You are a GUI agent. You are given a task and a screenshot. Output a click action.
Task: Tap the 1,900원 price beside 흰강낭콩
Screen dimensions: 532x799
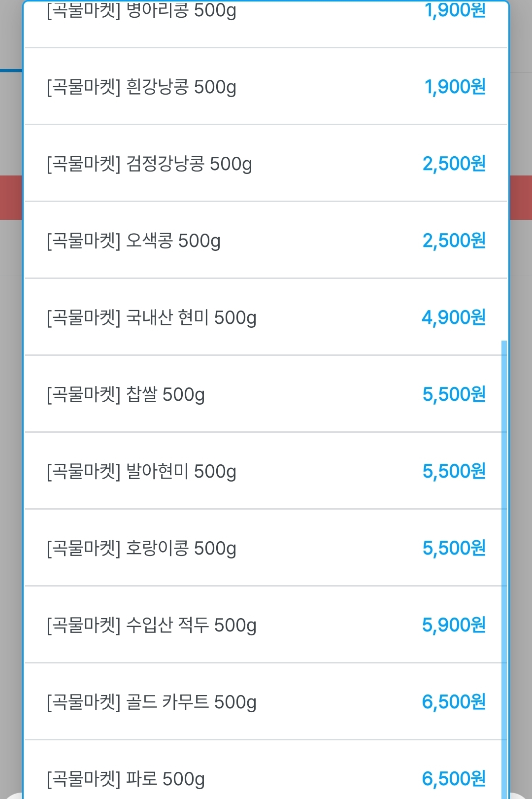pos(455,87)
